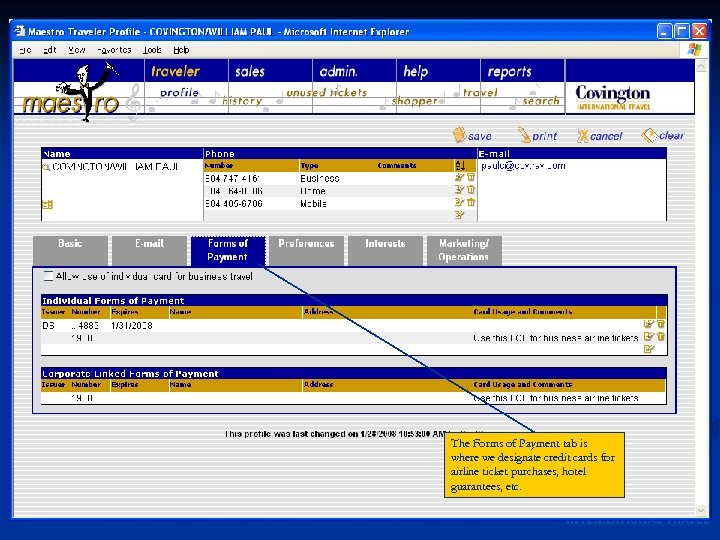Image resolution: width=720 pixels, height=540 pixels.
Task: Open the search sub-link
Action: 541,101
